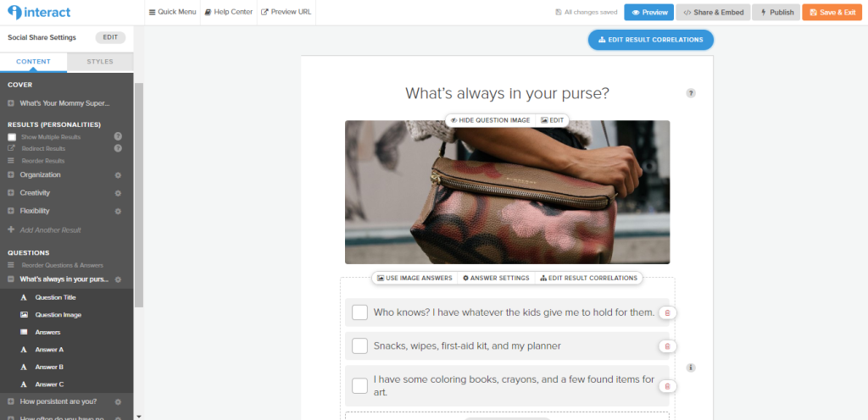This screenshot has height=420, width=868.
Task: Expand the 'What's Your Mommy Super...' cover item
Action: pyautogui.click(x=11, y=103)
